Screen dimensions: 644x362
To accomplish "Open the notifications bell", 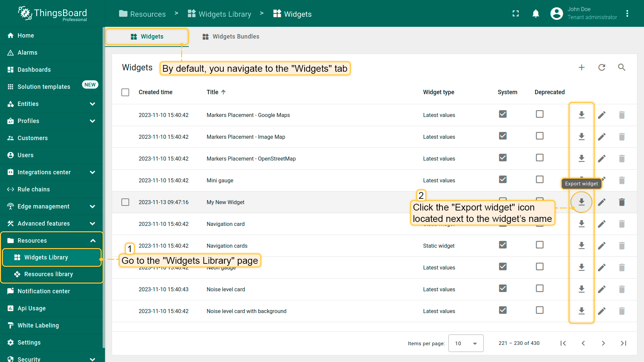I will coord(536,14).
